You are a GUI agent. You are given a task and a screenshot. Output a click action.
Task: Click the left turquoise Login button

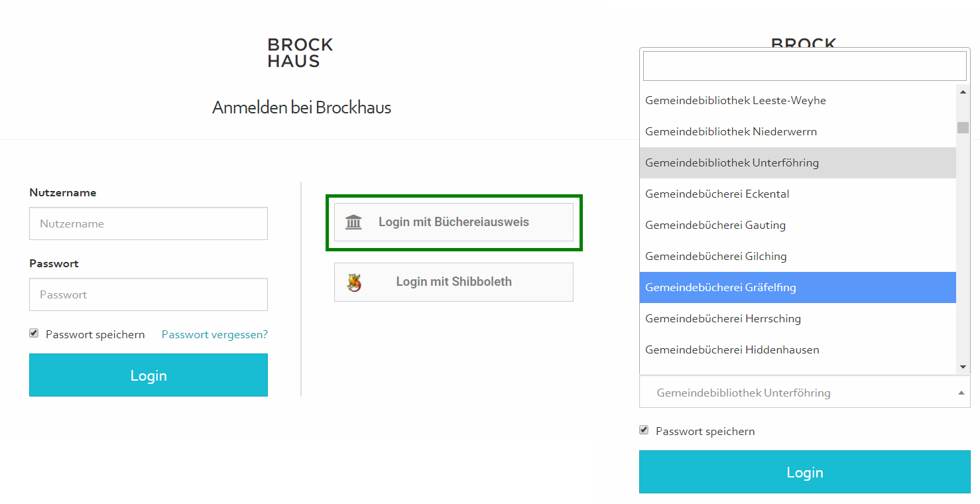(148, 375)
